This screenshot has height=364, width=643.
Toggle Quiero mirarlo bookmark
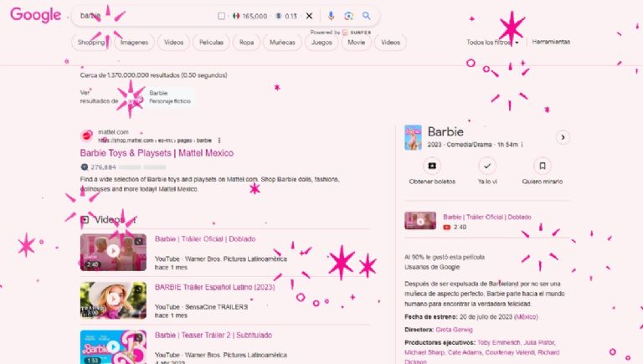[x=543, y=166]
